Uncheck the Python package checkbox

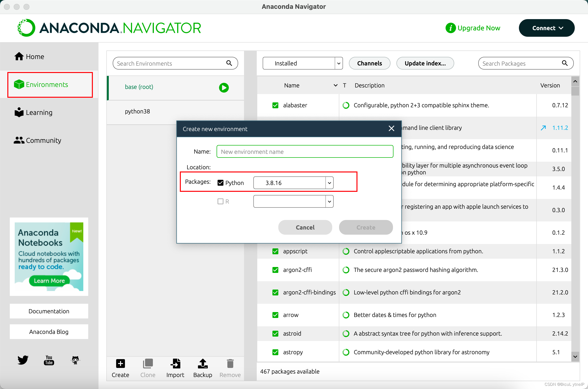pos(220,183)
